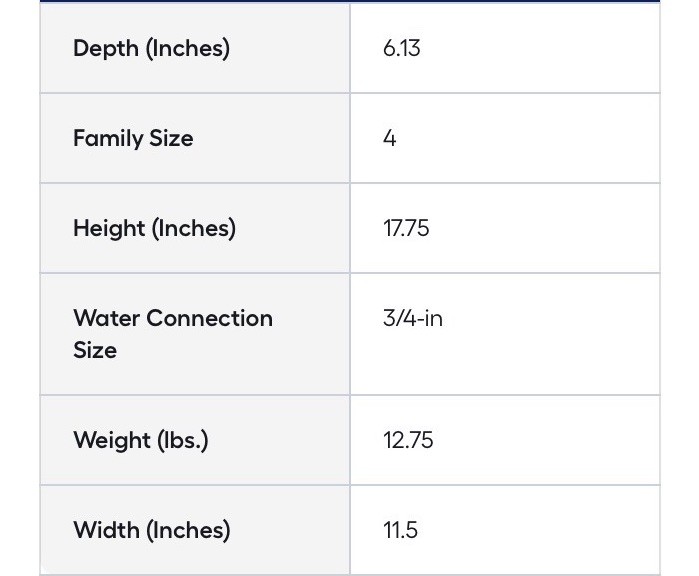Select the 6.13 depth value

[x=401, y=48]
